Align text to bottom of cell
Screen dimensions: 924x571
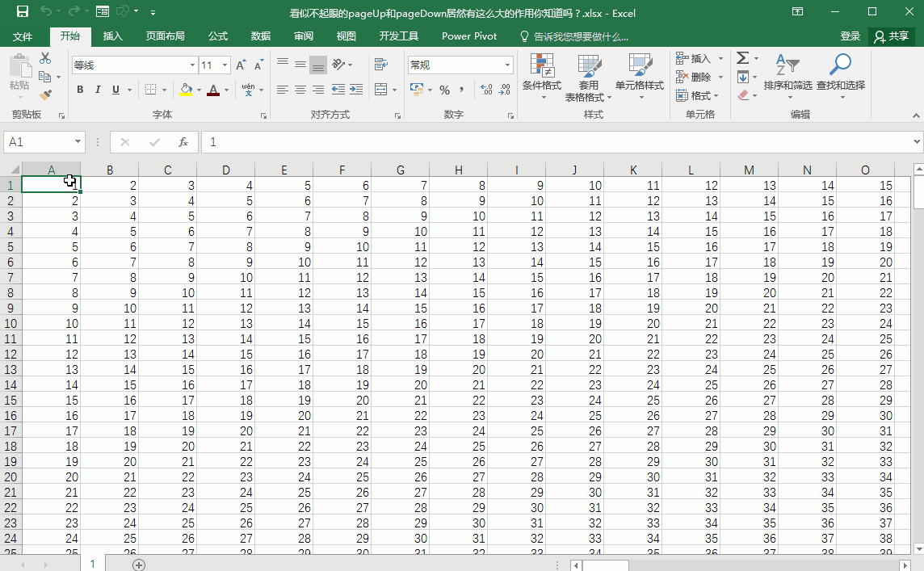click(318, 65)
